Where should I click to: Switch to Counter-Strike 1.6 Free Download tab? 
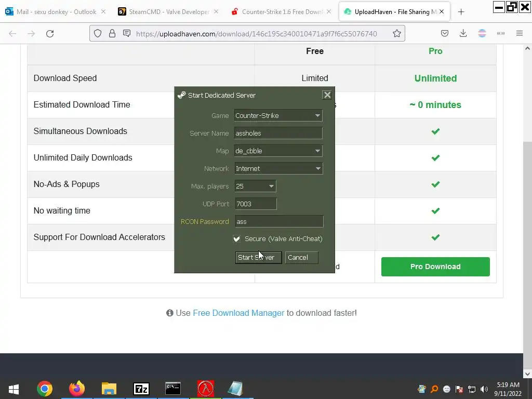(282, 12)
